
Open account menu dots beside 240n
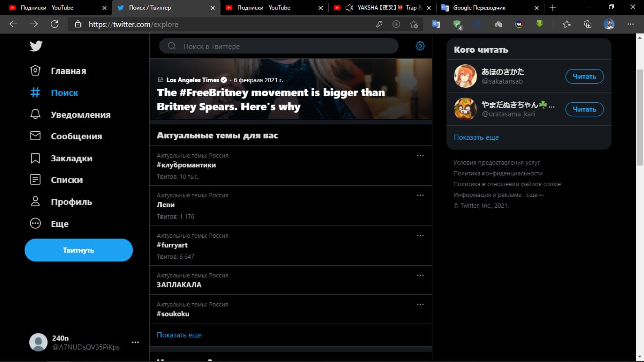point(135,342)
